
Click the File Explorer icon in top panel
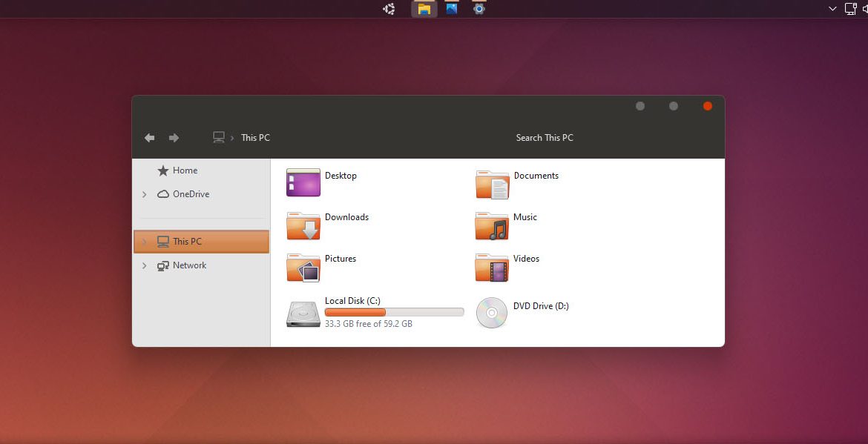coord(424,9)
